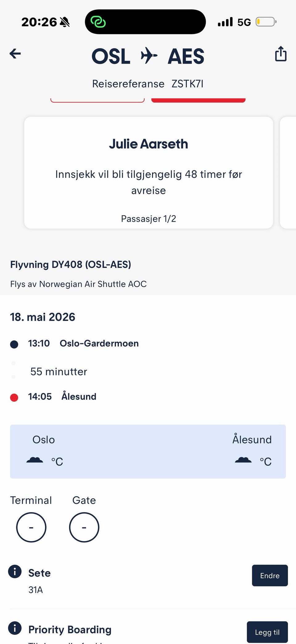Tap the Gate circle indicator
The width and height of the screenshot is (296, 644).
coord(84,527)
